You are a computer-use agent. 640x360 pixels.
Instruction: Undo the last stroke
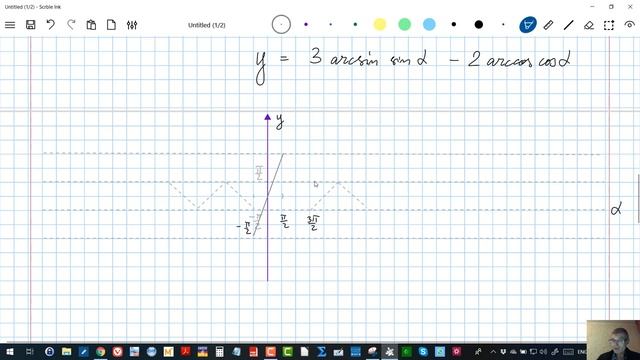tap(51, 25)
